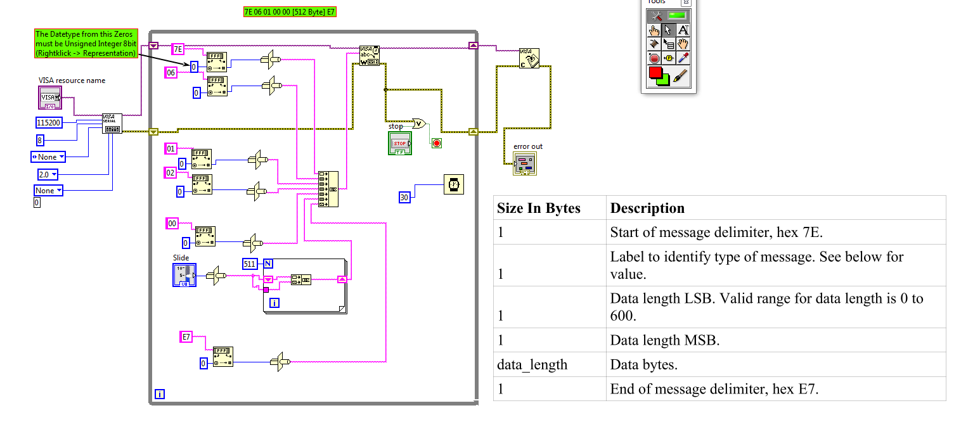Click the type cast node next to Slide
The width and height of the screenshot is (980, 441).
coord(216,275)
